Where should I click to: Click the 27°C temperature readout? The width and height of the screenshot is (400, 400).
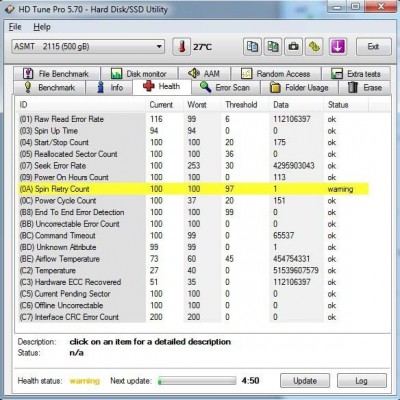pos(202,47)
